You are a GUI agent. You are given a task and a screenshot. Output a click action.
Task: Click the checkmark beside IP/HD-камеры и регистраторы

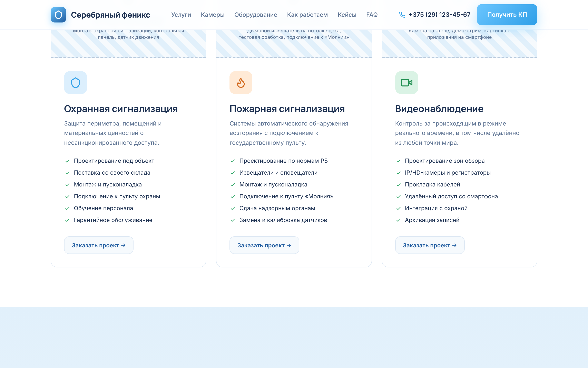(399, 173)
